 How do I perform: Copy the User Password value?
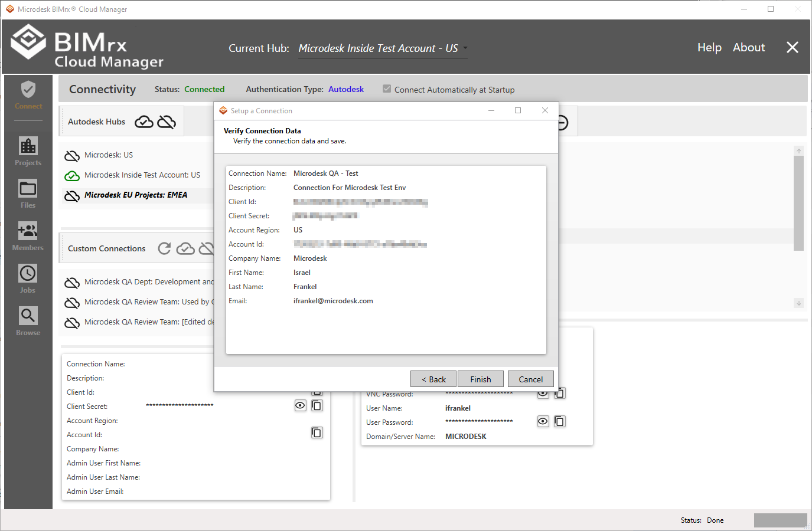pos(560,421)
